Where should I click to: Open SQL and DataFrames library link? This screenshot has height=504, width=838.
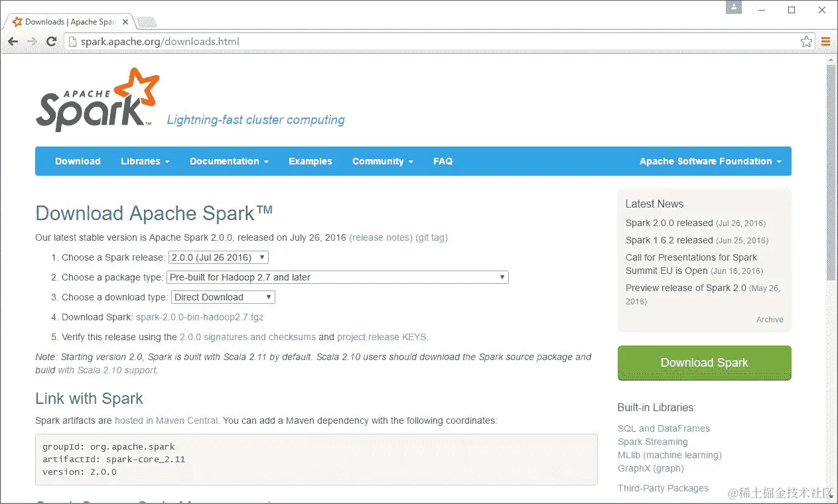pos(663,428)
